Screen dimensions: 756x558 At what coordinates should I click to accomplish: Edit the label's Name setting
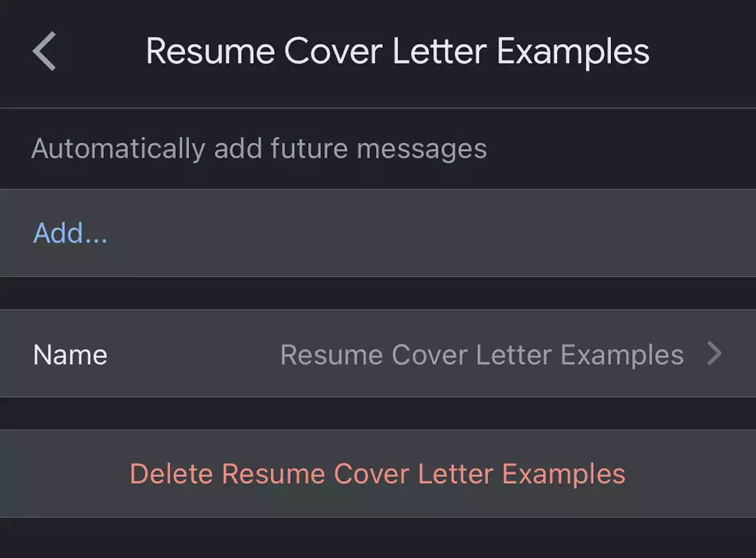[377, 354]
